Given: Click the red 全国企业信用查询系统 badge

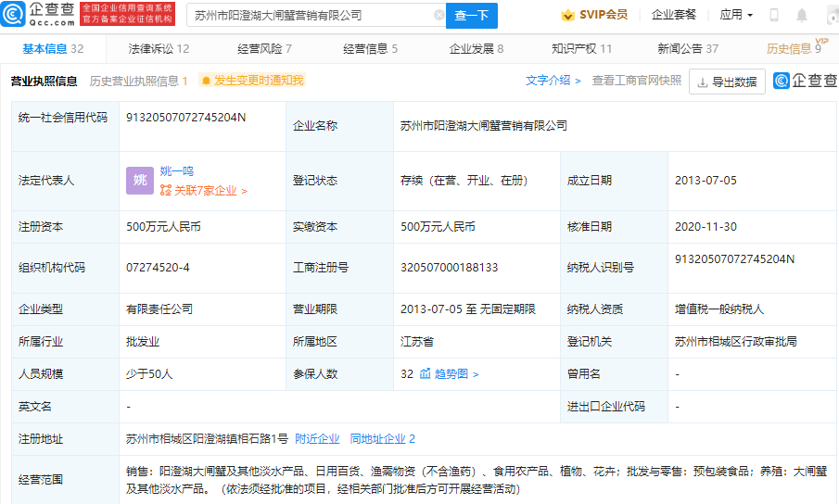Looking at the screenshot, I should (127, 14).
